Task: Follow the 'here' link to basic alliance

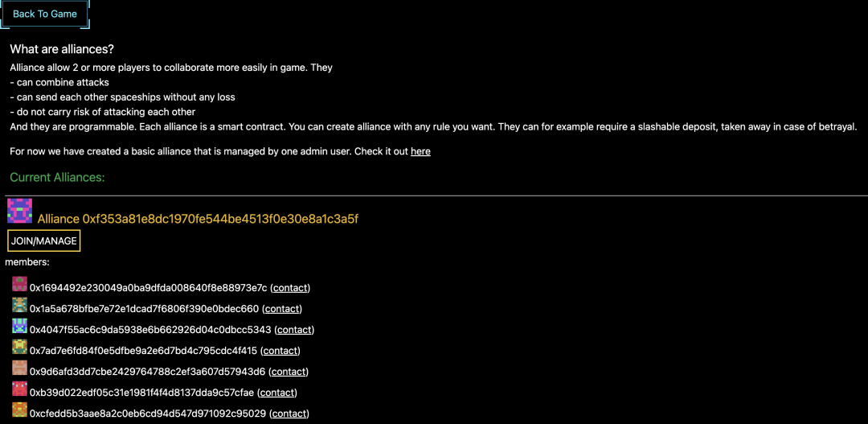Action: click(x=420, y=151)
